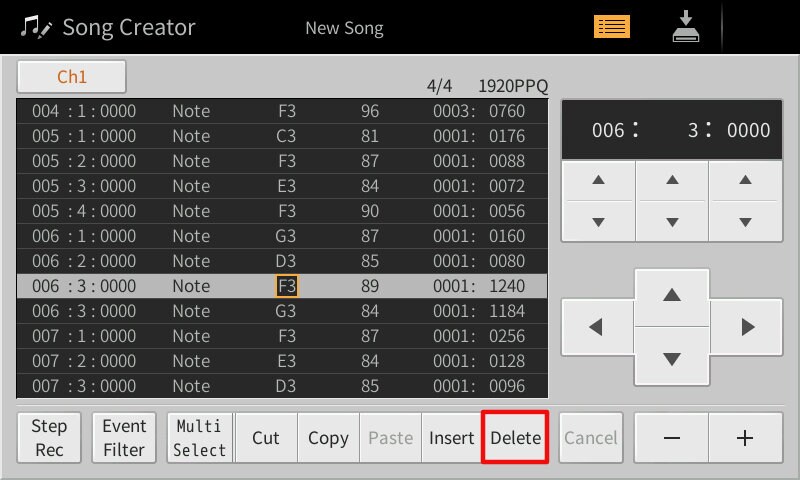Decrease value with the minus button
This screenshot has width=800, height=480.
[x=672, y=438]
